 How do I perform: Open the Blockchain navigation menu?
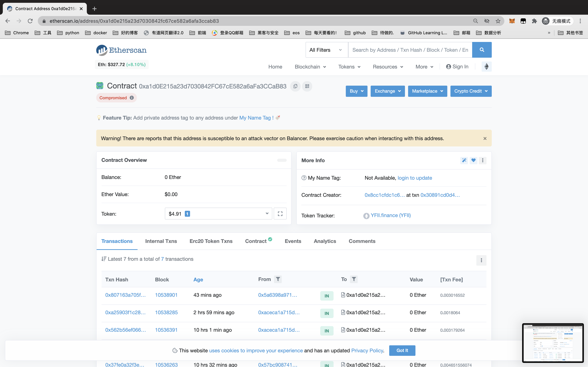pos(310,67)
